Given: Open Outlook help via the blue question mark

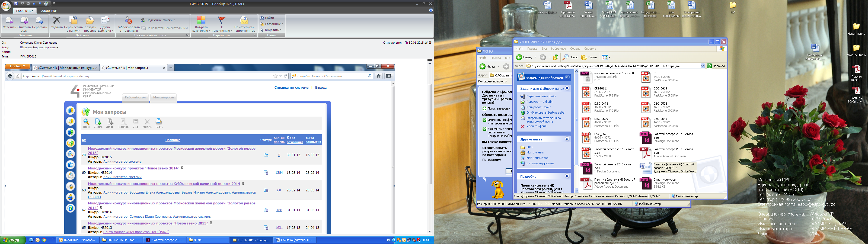Looking at the screenshot, I should tap(431, 11).
